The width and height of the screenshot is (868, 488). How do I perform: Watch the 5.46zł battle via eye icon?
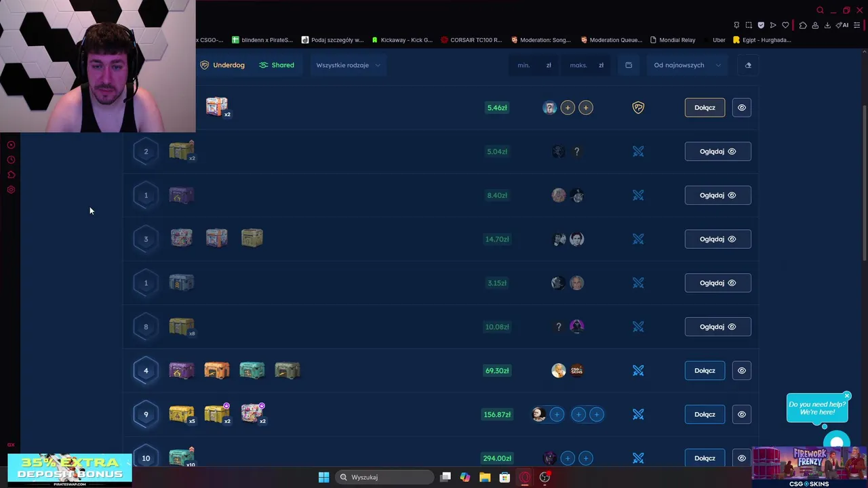742,107
